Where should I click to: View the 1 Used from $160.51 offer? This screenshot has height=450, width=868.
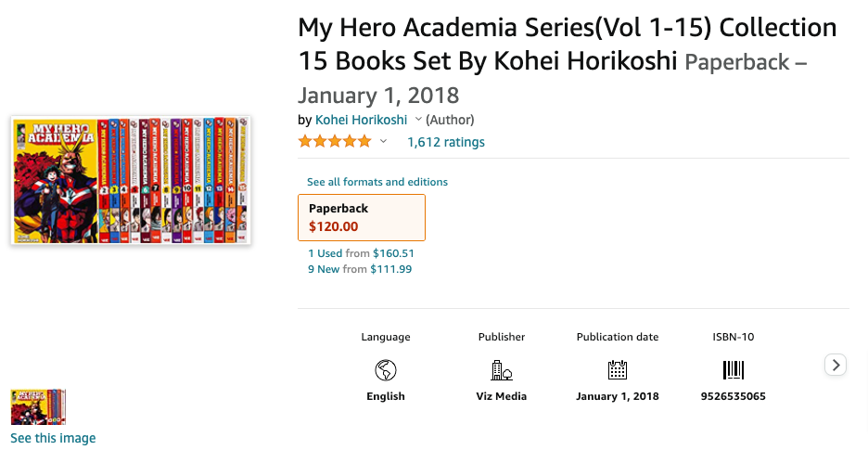361,252
